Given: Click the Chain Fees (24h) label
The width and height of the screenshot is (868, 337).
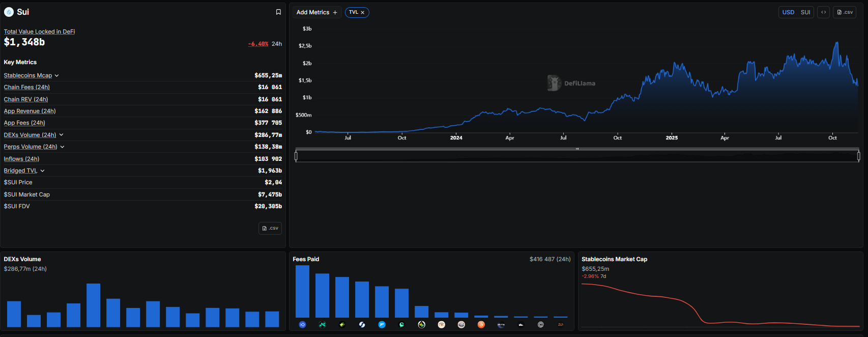Looking at the screenshot, I should pyautogui.click(x=26, y=88).
